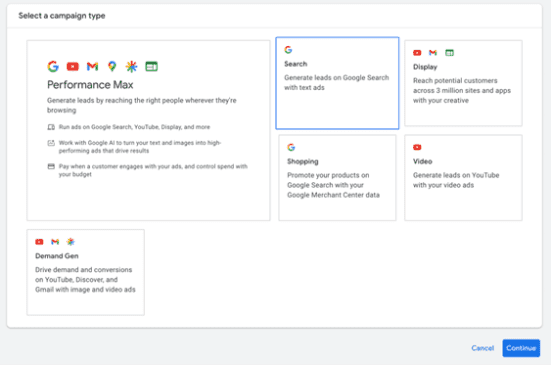Choose the Performance Max campaign type heading
The image size is (551, 365).
coord(90,85)
